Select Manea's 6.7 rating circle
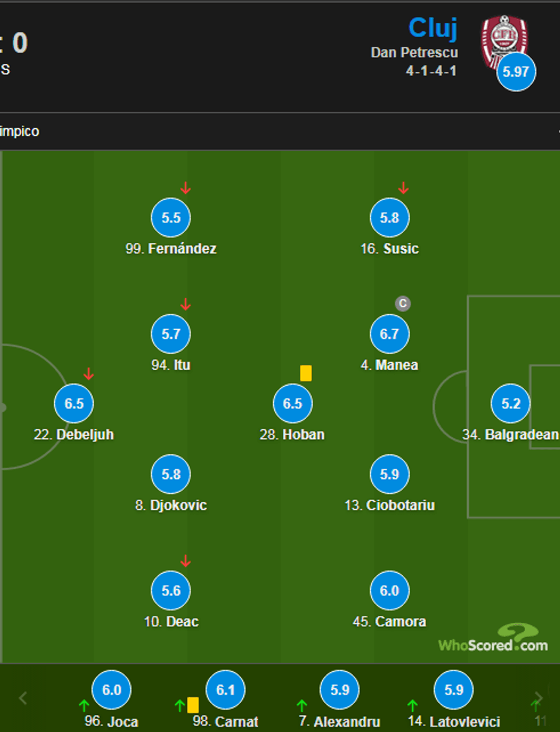This screenshot has height=732, width=560. pyautogui.click(x=390, y=334)
